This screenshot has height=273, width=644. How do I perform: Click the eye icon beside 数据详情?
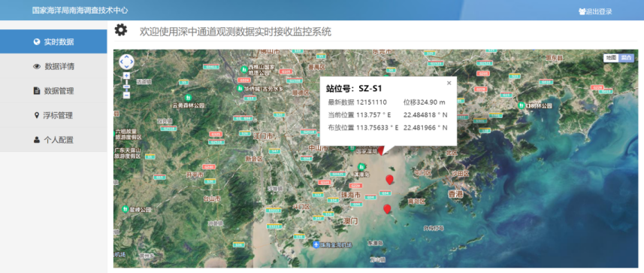coord(37,66)
